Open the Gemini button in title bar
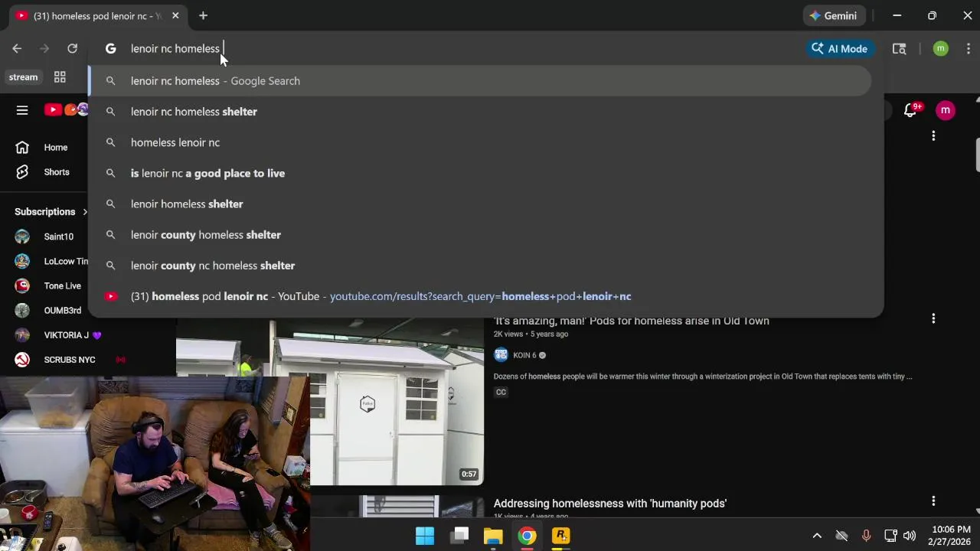980x551 pixels. [x=833, y=15]
